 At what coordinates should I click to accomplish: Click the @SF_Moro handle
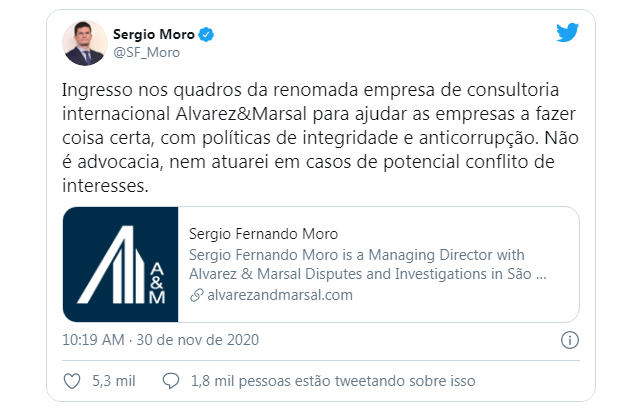(x=146, y=52)
